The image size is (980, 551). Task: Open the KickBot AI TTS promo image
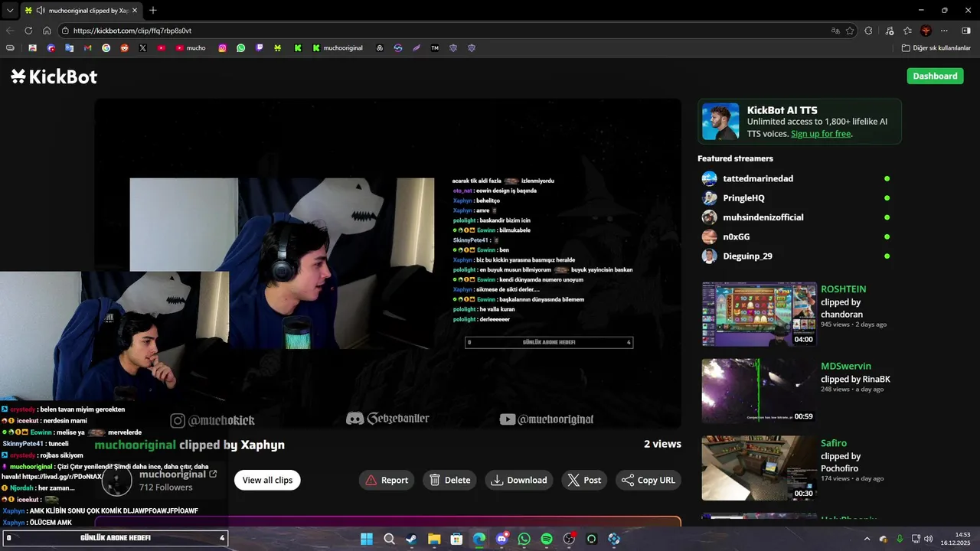click(720, 122)
